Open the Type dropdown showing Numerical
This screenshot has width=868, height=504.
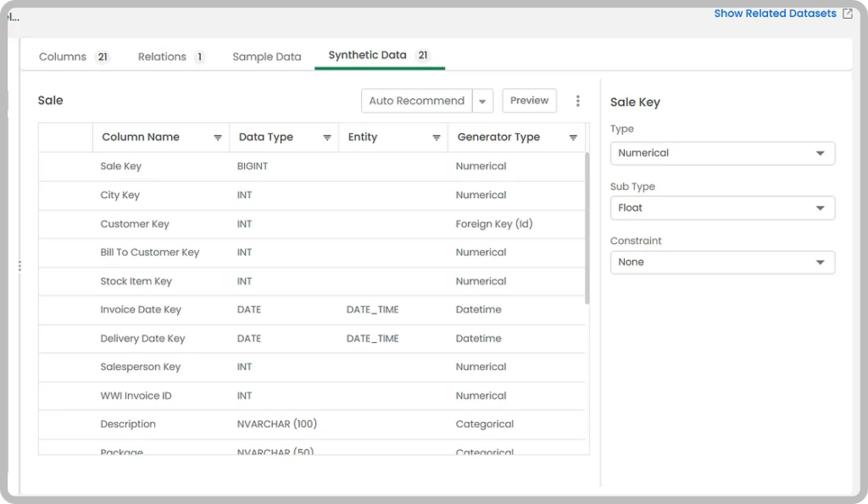(722, 153)
